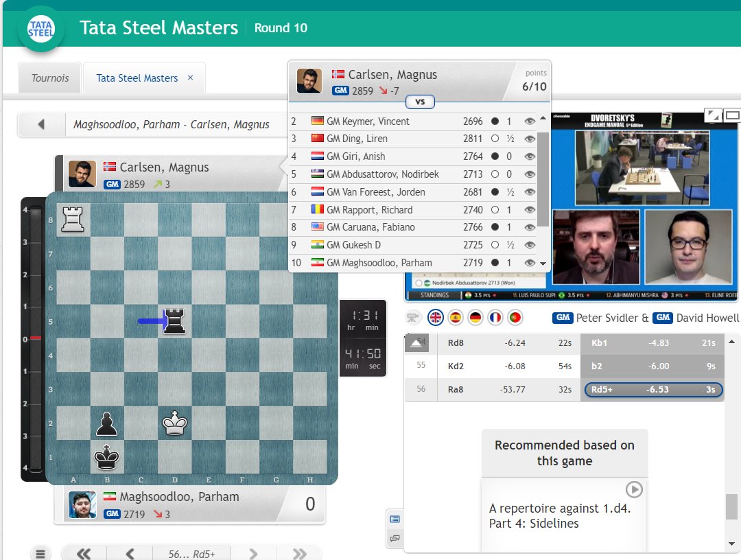Screen dimensions: 741x560
Task: Click the current move label 56... Rd5+
Action: pos(191,554)
